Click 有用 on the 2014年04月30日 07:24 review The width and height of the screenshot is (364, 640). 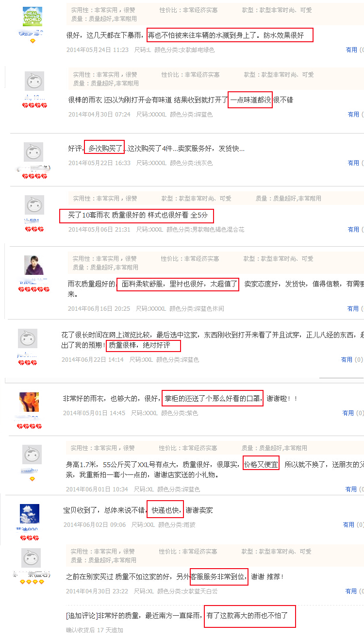(353, 115)
